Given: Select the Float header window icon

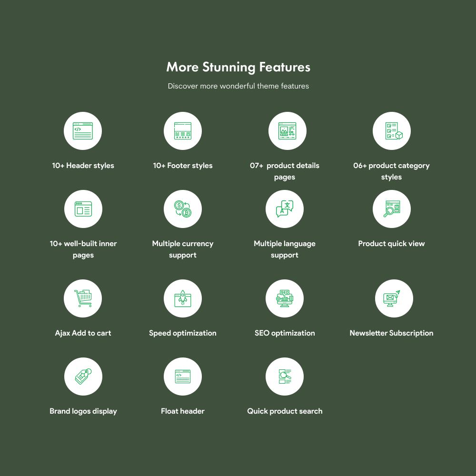Looking at the screenshot, I should 183,377.
